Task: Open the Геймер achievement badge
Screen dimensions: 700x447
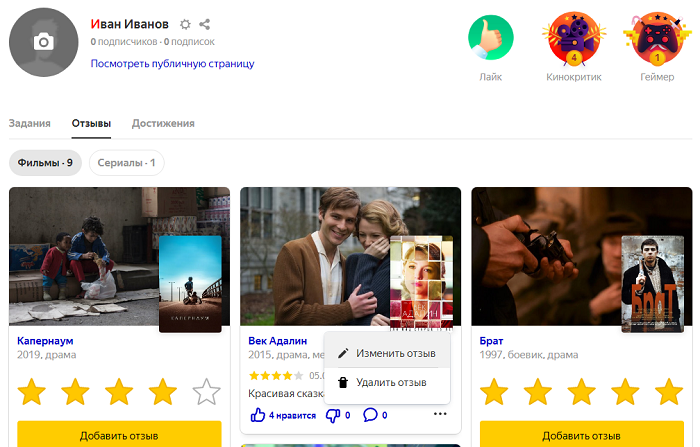Action: 657,38
